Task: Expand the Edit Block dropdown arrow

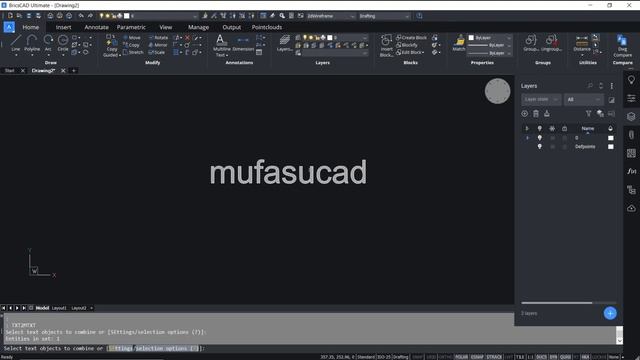Action: pos(423,53)
